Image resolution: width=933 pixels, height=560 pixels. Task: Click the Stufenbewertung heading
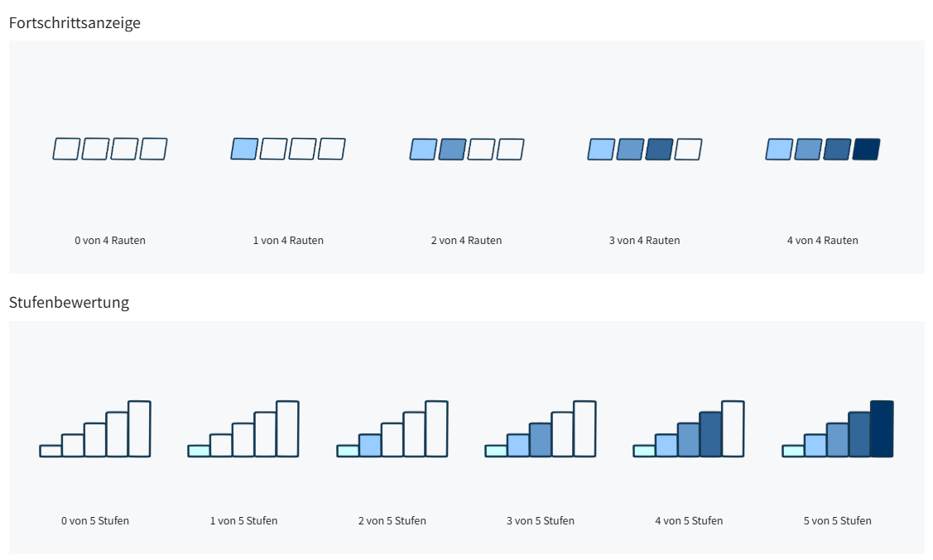69,302
